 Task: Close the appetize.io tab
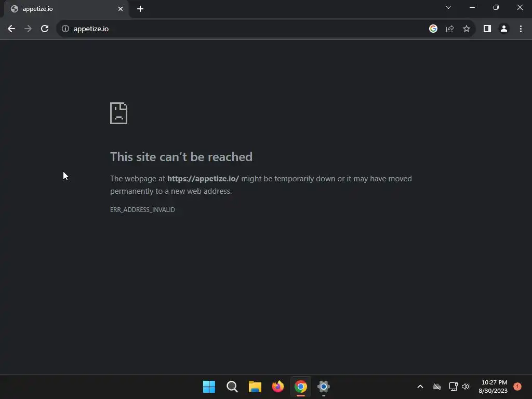click(x=121, y=9)
